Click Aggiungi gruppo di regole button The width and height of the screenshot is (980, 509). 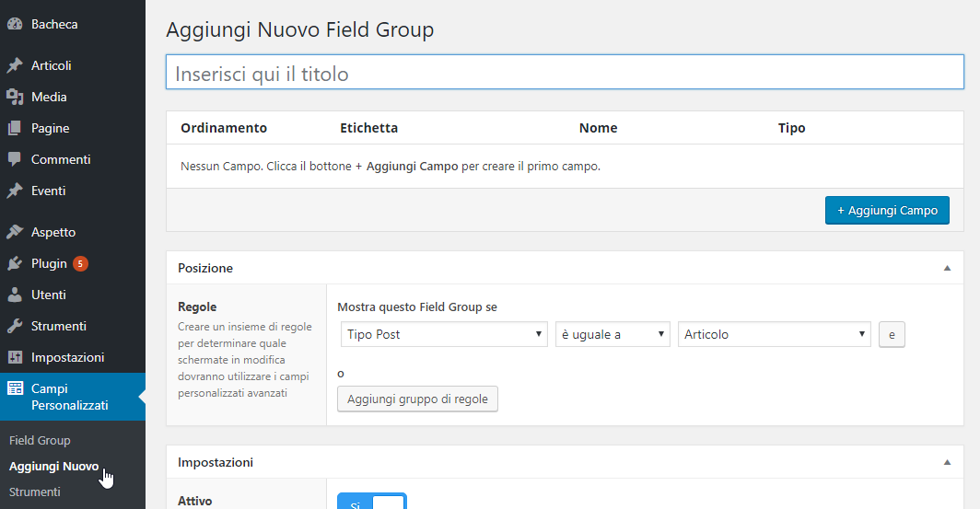(417, 399)
